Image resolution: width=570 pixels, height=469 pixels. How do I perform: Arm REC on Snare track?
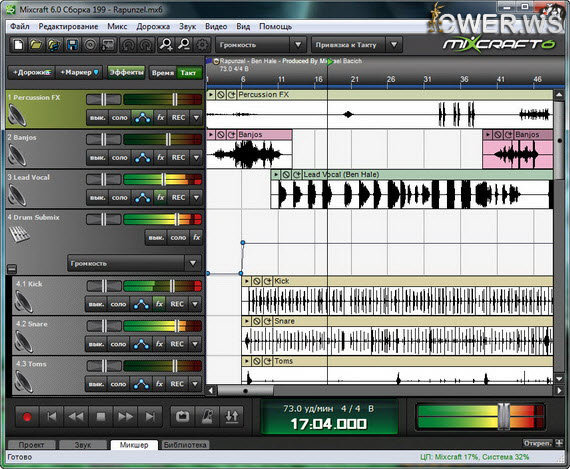click(x=177, y=344)
